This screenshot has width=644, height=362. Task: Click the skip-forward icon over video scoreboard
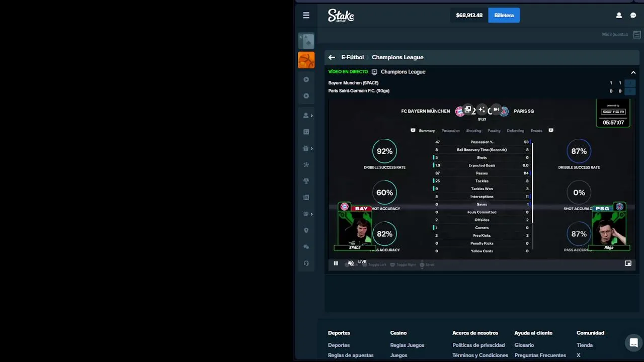point(496,110)
